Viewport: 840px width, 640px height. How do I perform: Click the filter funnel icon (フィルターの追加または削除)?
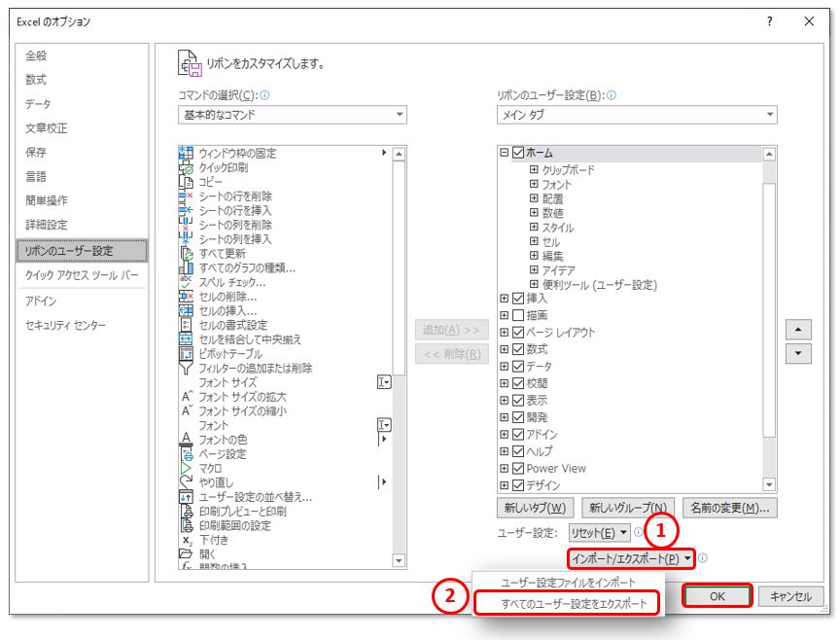coord(186,369)
